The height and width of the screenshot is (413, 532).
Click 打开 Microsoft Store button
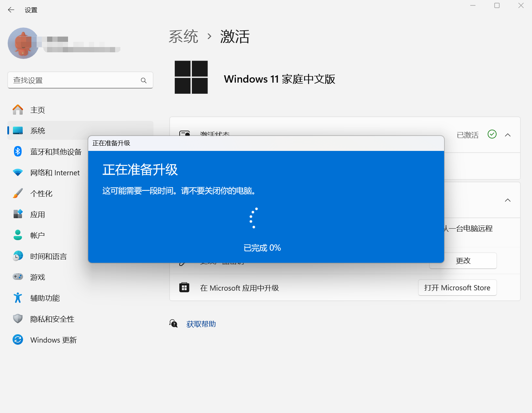pyautogui.click(x=457, y=288)
